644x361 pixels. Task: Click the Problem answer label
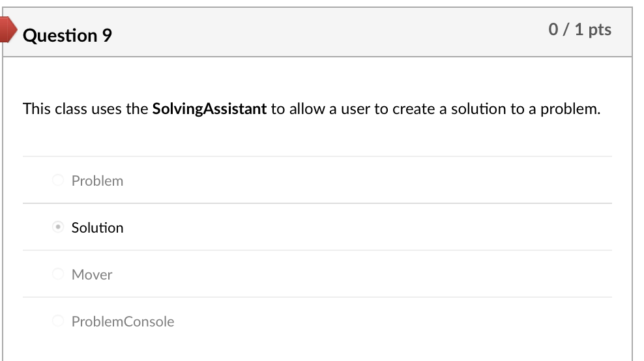[97, 180]
